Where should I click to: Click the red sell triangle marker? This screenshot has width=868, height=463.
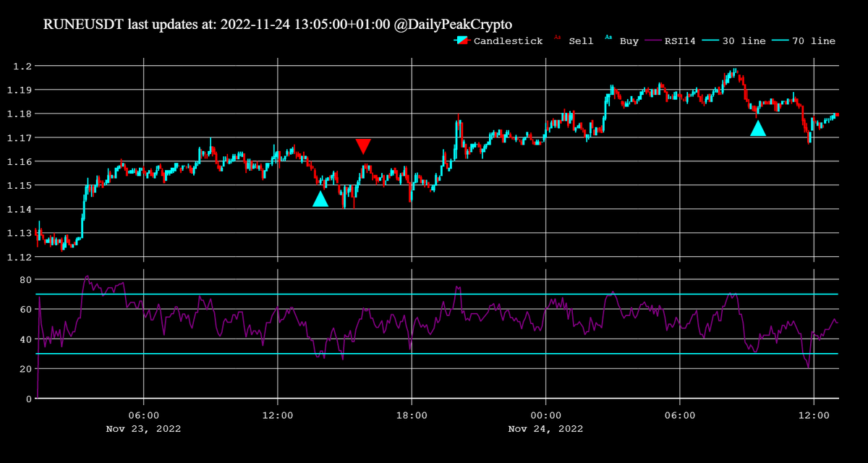pos(363,146)
